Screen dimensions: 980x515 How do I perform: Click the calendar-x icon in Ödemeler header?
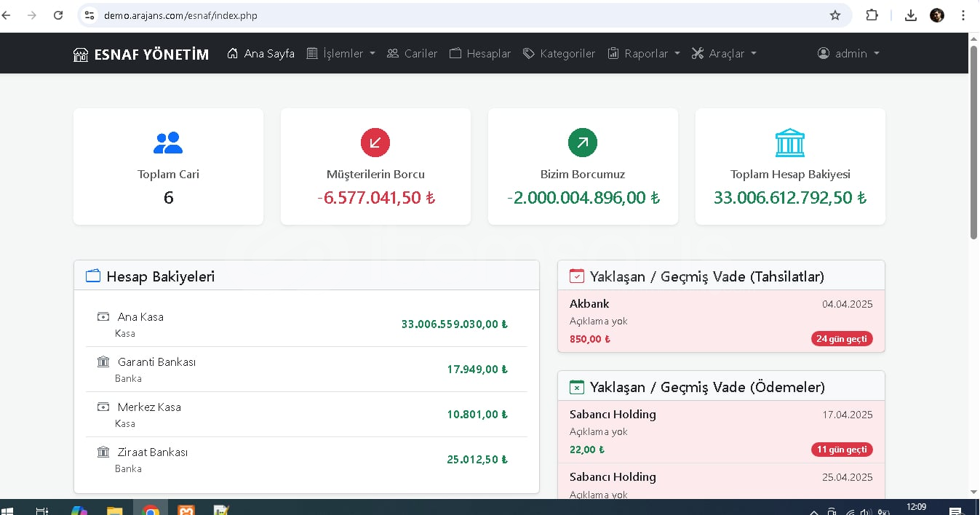point(577,387)
